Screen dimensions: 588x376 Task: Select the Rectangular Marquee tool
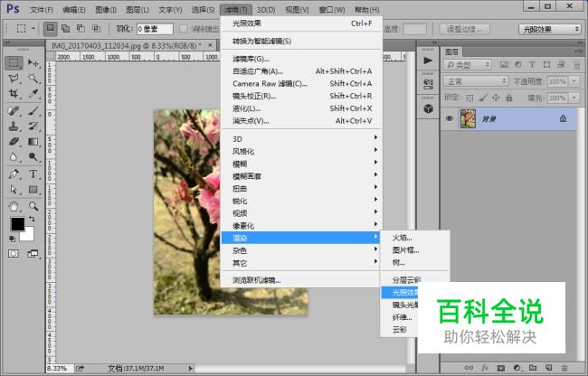pyautogui.click(x=14, y=63)
